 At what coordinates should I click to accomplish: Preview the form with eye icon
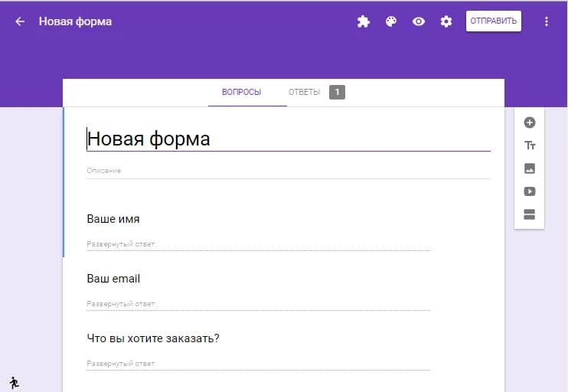419,21
